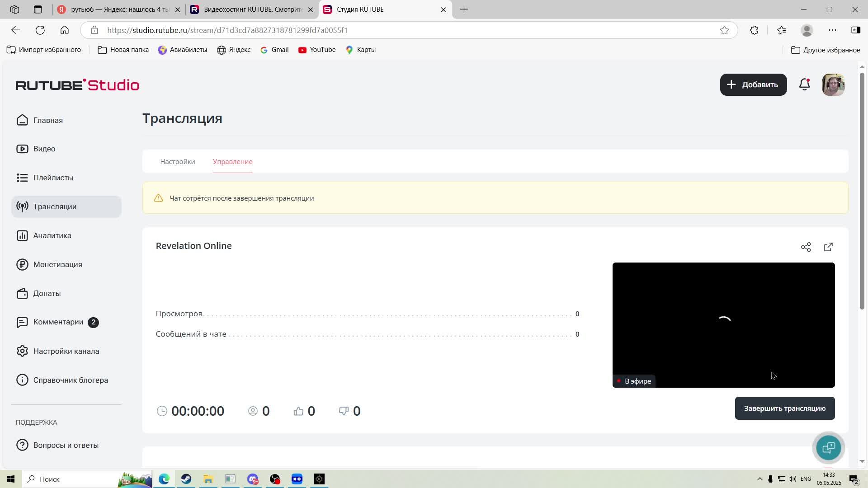Open stream in new window icon
Viewport: 868px width, 488px height.
[x=828, y=247]
